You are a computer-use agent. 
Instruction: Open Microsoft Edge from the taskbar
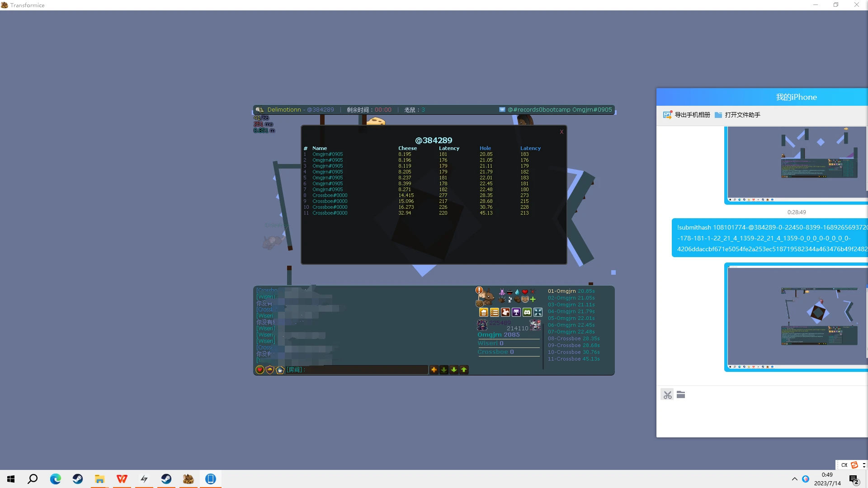coord(56,479)
